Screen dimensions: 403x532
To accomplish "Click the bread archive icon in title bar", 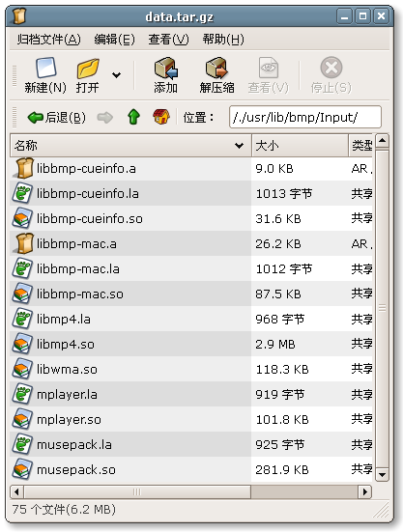I will pos(19,16).
